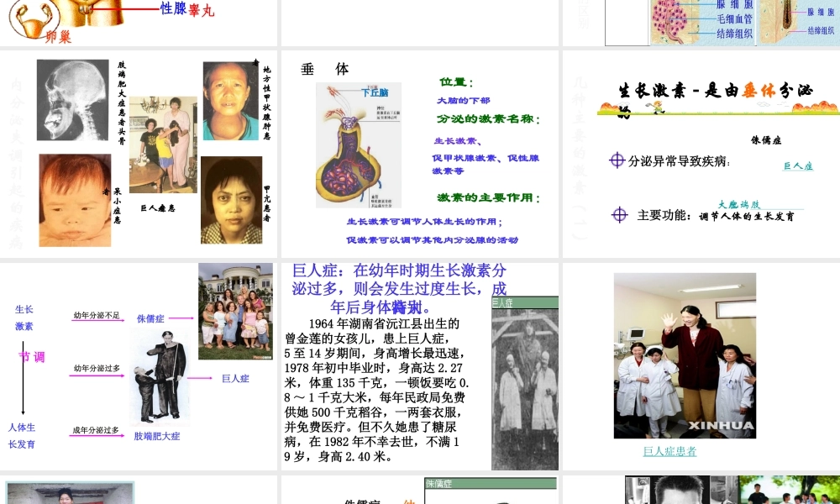Select the 甲亢患者 woman portrait photo
840x504 pixels.
point(232,200)
